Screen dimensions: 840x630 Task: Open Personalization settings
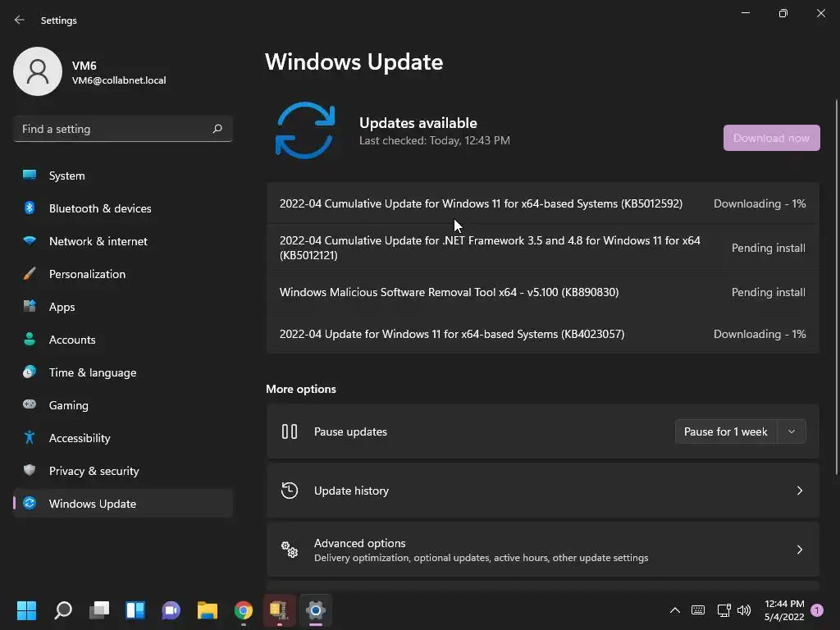[123, 274]
